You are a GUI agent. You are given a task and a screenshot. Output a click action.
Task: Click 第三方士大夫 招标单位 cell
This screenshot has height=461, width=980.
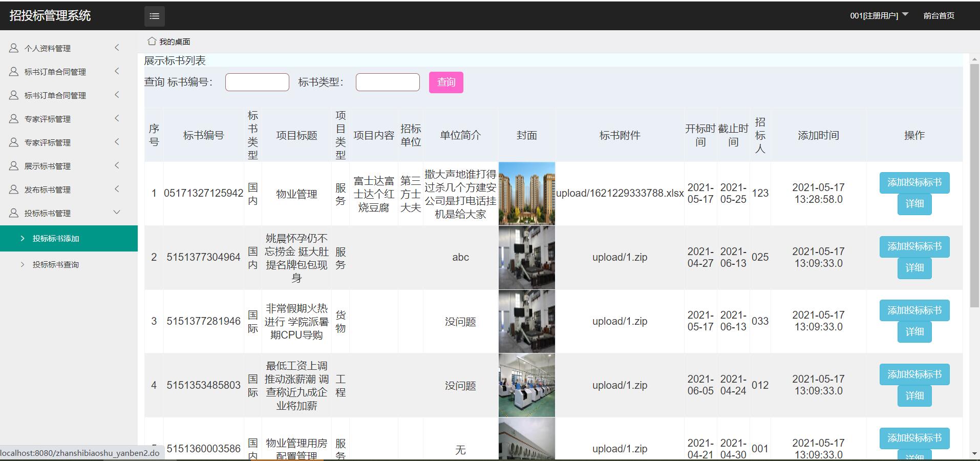pyautogui.click(x=411, y=194)
